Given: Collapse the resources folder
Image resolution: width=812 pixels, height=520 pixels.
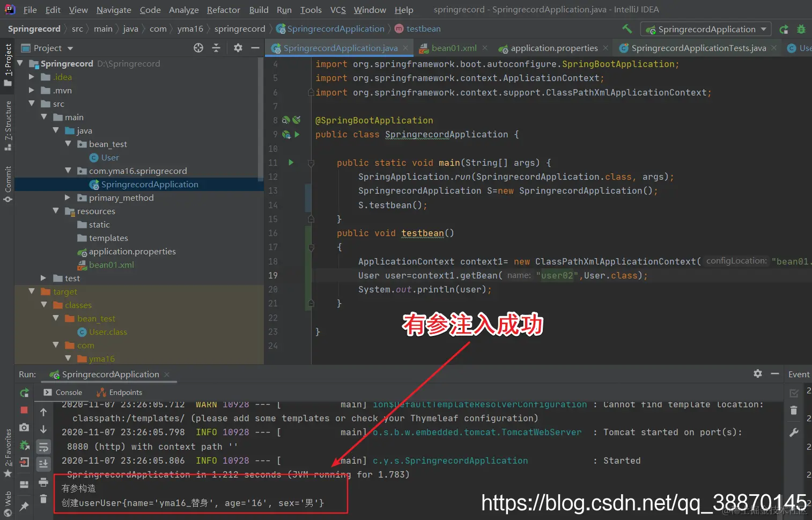Looking at the screenshot, I should click(56, 211).
